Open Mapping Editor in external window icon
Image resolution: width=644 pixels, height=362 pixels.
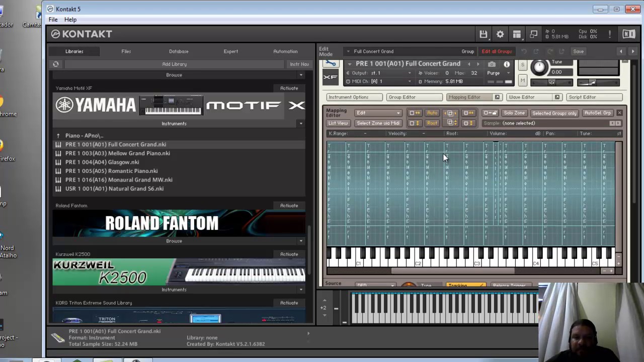point(497,97)
